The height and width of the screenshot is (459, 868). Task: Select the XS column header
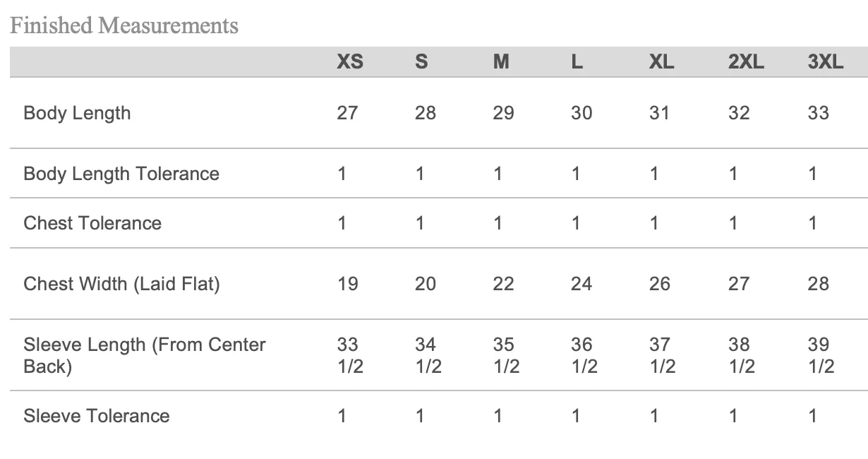350,62
